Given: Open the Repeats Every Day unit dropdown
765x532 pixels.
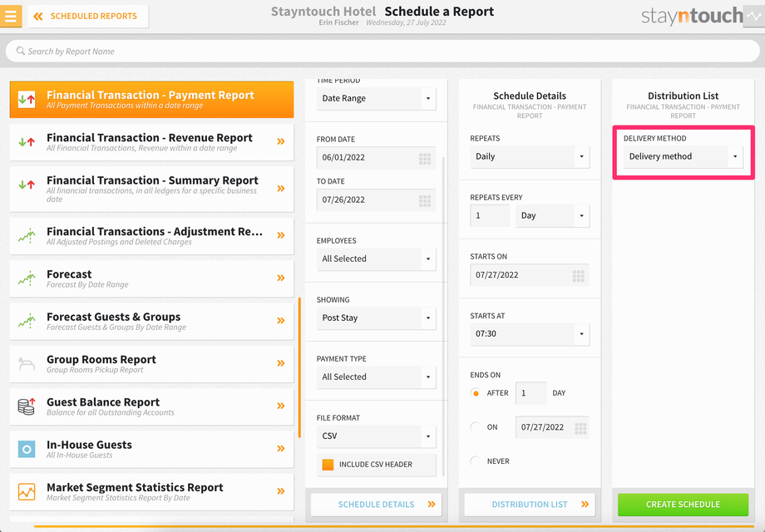Looking at the screenshot, I should (x=552, y=215).
